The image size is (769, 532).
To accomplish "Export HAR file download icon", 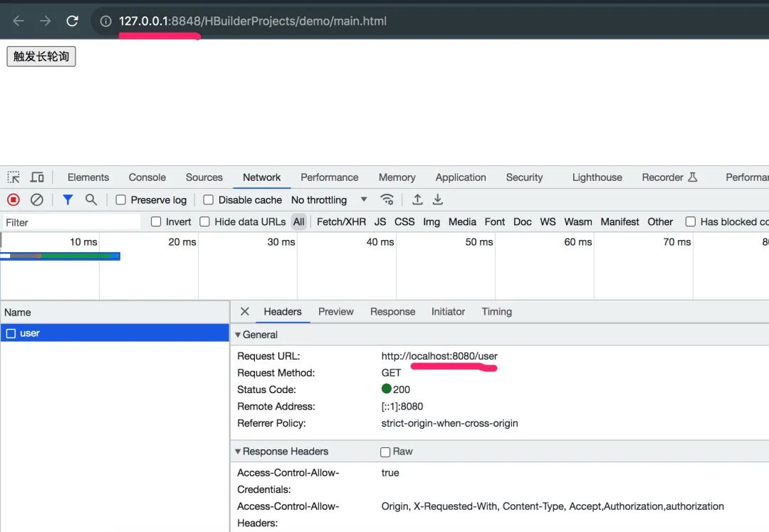I will tap(438, 199).
